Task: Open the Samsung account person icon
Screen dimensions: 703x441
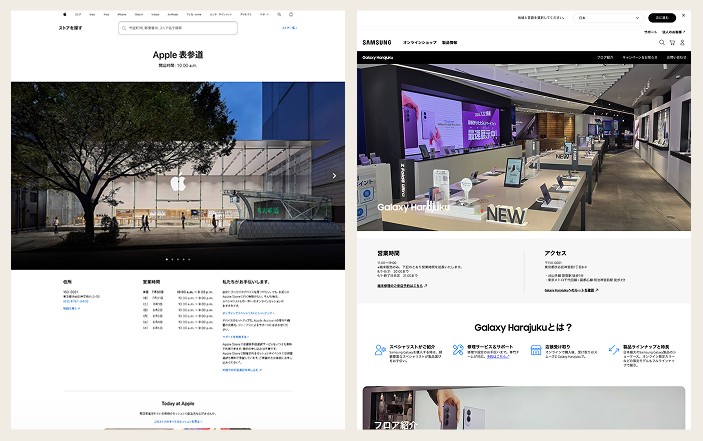Action: pos(682,43)
